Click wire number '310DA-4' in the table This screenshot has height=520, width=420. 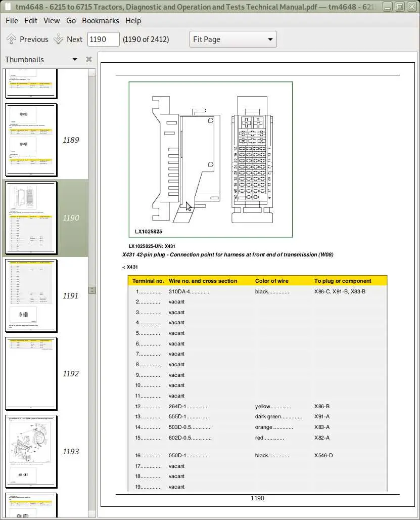[x=179, y=291]
